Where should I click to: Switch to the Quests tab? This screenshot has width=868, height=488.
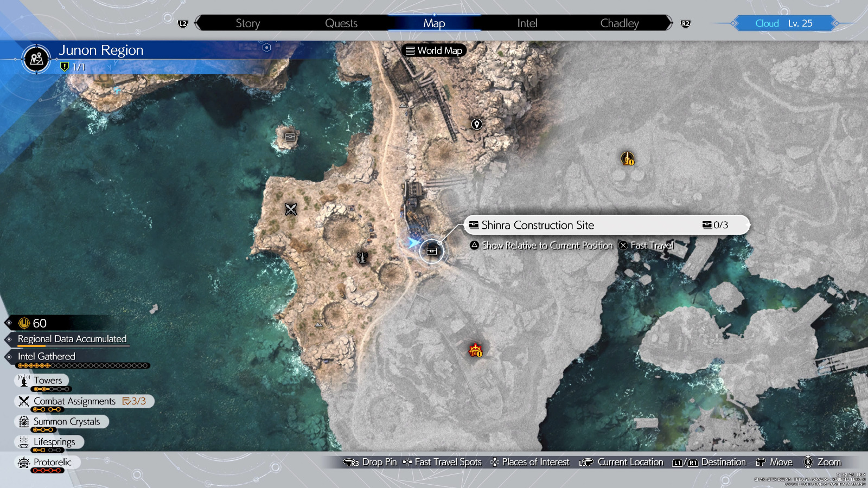pyautogui.click(x=341, y=23)
